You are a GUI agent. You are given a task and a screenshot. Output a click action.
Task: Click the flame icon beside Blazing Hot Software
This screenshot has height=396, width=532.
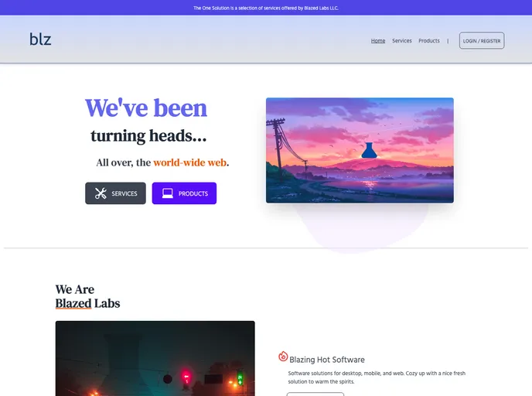pos(283,357)
